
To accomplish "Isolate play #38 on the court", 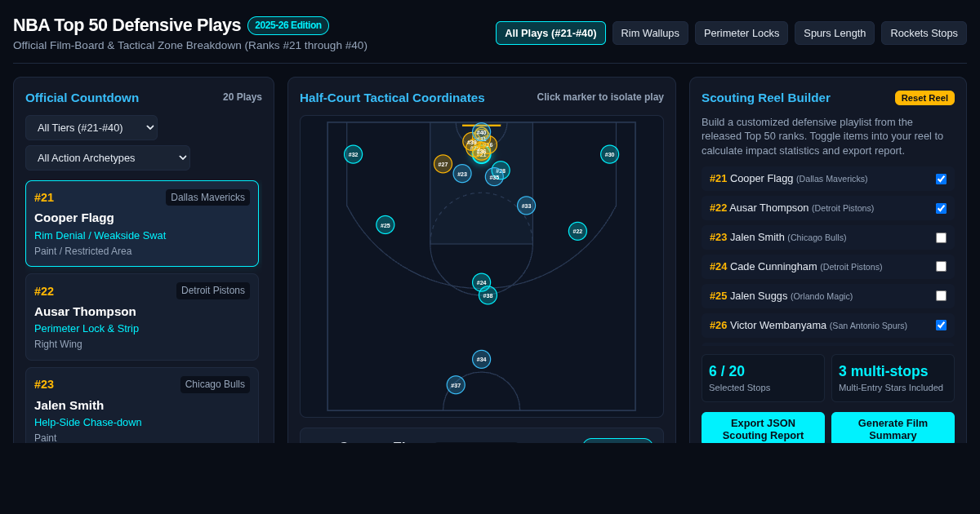I will [x=488, y=295].
